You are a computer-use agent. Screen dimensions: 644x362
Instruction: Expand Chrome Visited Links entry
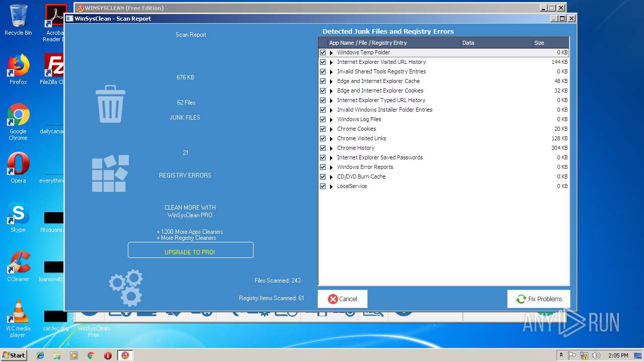pyautogui.click(x=331, y=139)
